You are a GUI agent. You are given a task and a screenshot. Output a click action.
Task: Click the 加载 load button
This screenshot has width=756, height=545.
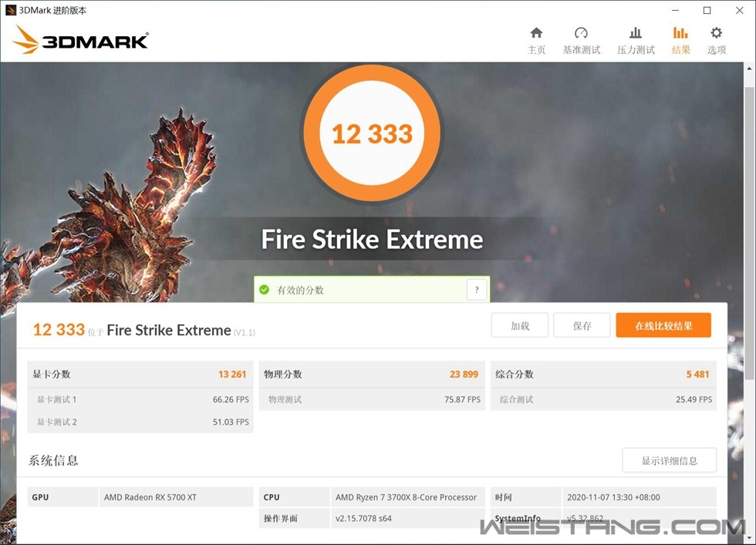click(520, 325)
